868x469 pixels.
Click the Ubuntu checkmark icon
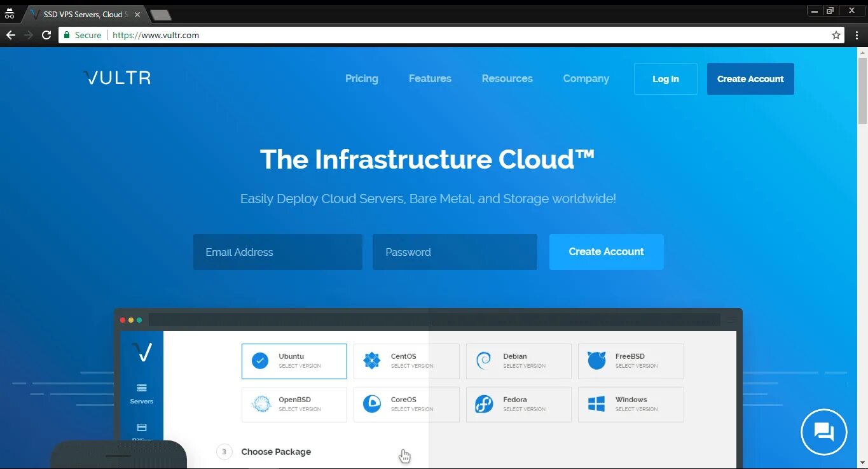click(259, 361)
